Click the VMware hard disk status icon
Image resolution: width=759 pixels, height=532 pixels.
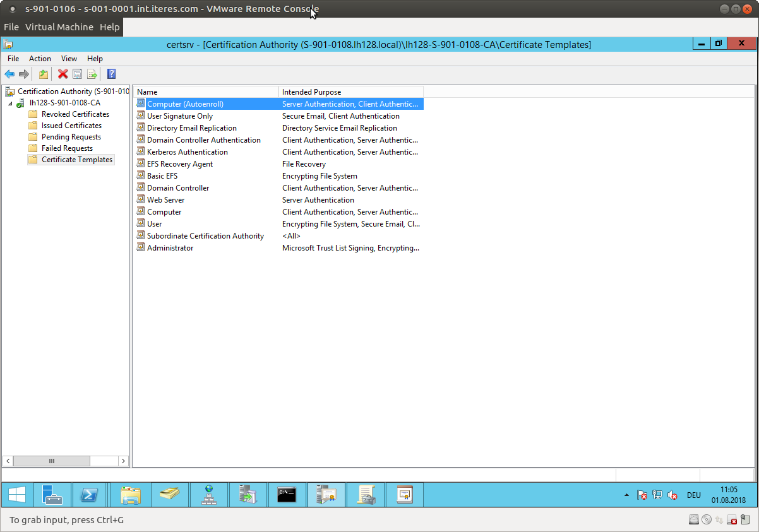[x=694, y=520]
